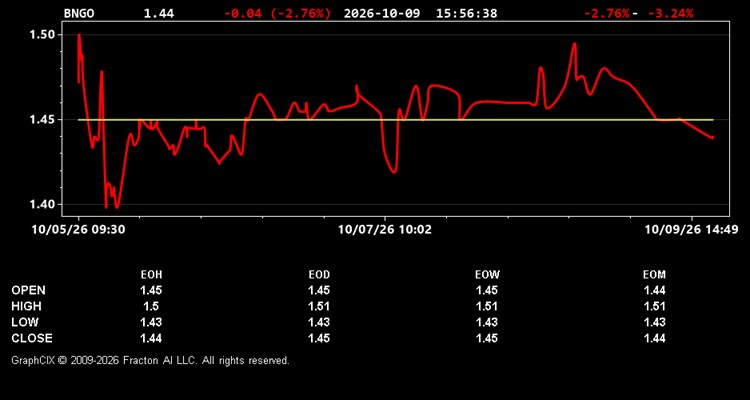Click the 1.50 y-axis label
This screenshot has width=750, height=400.
point(44,35)
